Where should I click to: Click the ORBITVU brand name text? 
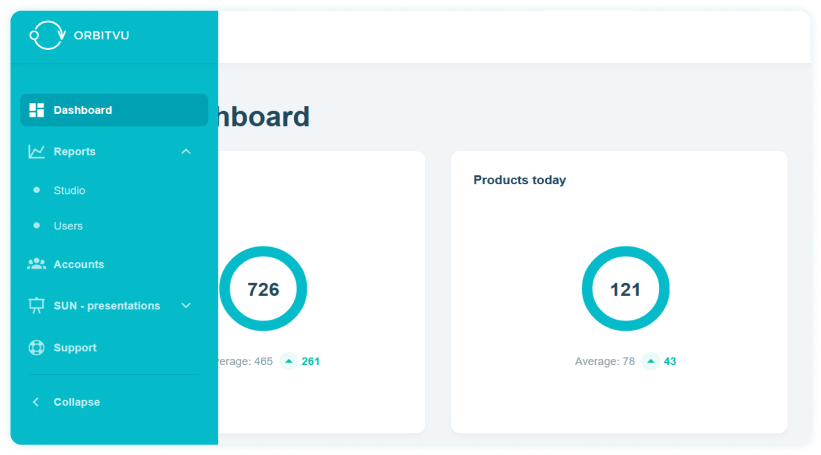(x=101, y=36)
